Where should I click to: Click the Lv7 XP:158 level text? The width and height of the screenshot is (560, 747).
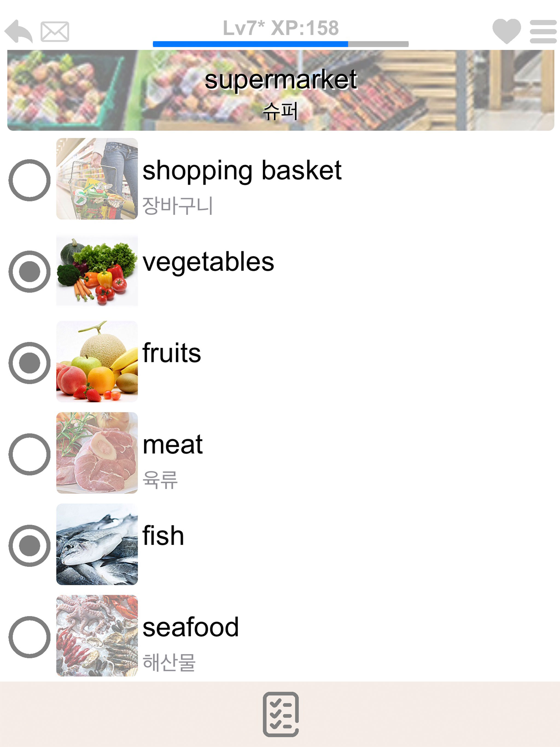[x=280, y=28]
